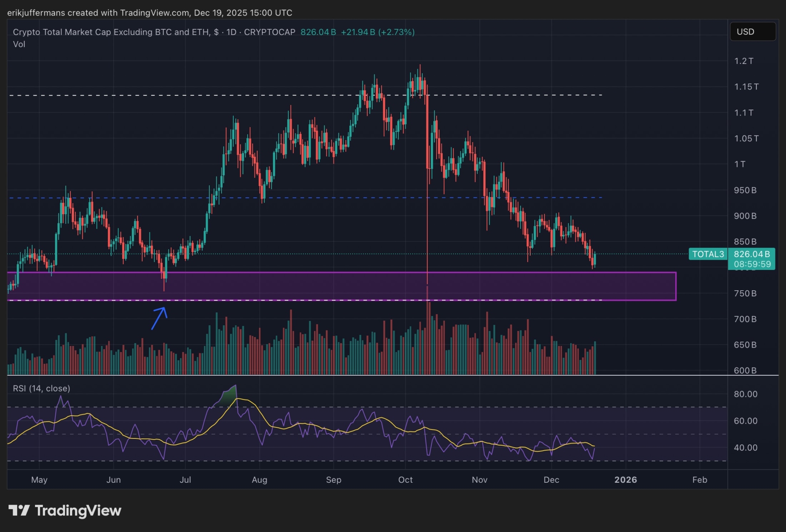Click the 1 T price scale label
The width and height of the screenshot is (786, 532).
pos(740,164)
